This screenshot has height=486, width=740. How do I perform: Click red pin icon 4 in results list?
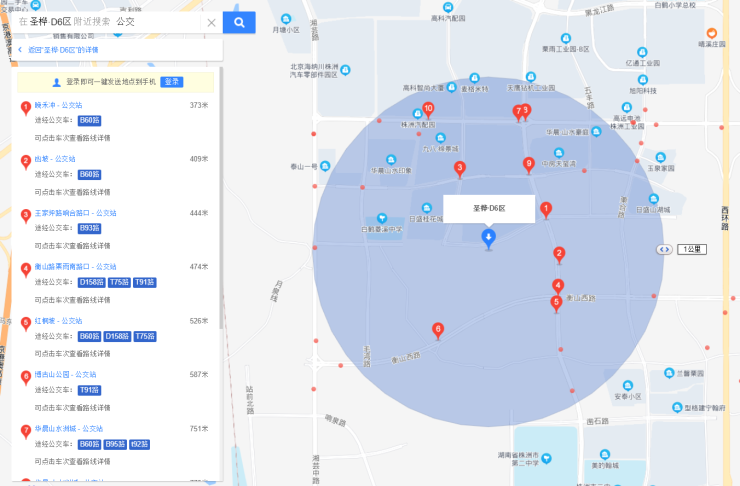(26, 270)
